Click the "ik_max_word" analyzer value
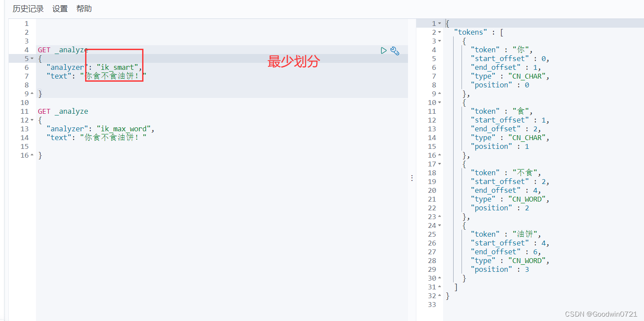644x321 pixels. (124, 129)
